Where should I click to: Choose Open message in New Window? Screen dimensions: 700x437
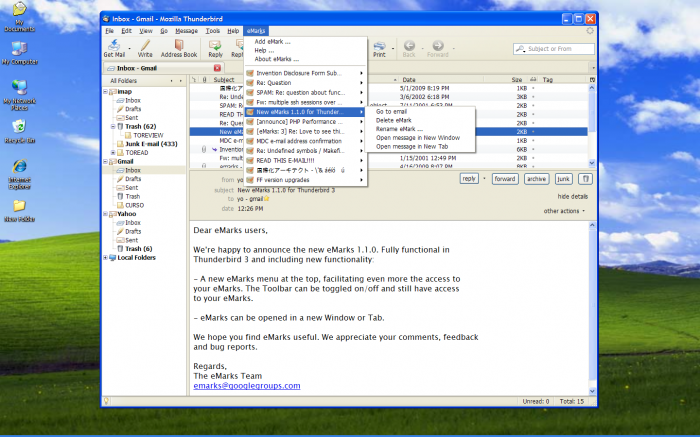(x=418, y=137)
